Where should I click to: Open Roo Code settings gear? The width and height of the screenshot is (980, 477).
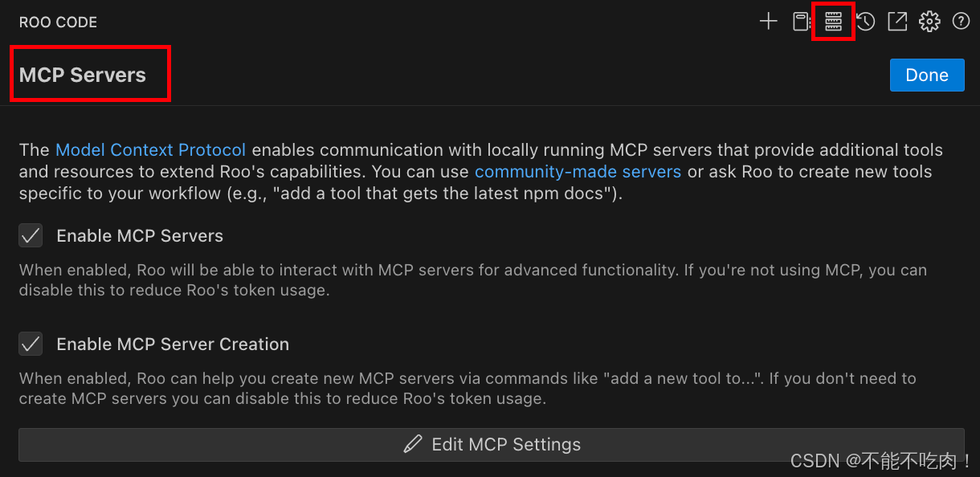coord(929,22)
